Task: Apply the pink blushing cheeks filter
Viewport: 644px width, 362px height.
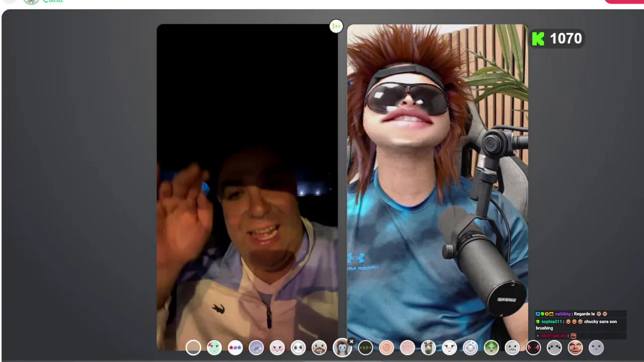Action: [x=277, y=347]
